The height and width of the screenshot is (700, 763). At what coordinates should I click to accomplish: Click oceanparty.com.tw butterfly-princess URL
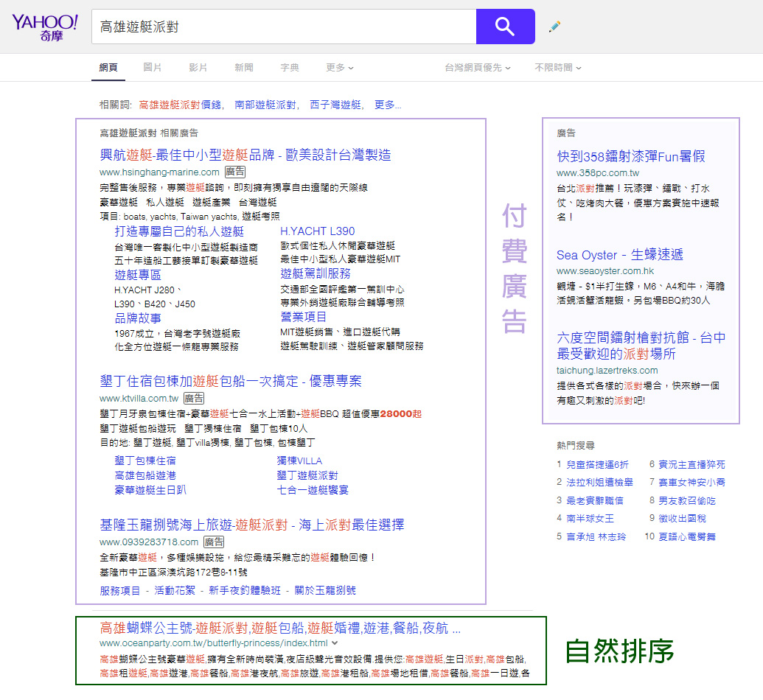pyautogui.click(x=214, y=643)
